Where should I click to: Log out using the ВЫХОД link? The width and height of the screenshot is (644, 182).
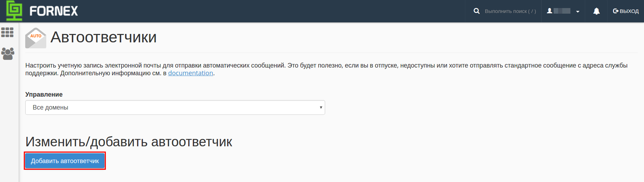[x=629, y=11]
